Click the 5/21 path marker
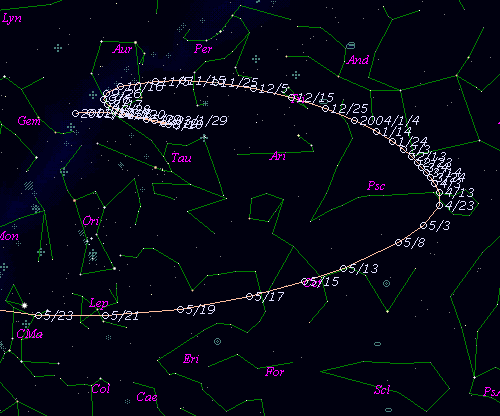 [x=106, y=315]
